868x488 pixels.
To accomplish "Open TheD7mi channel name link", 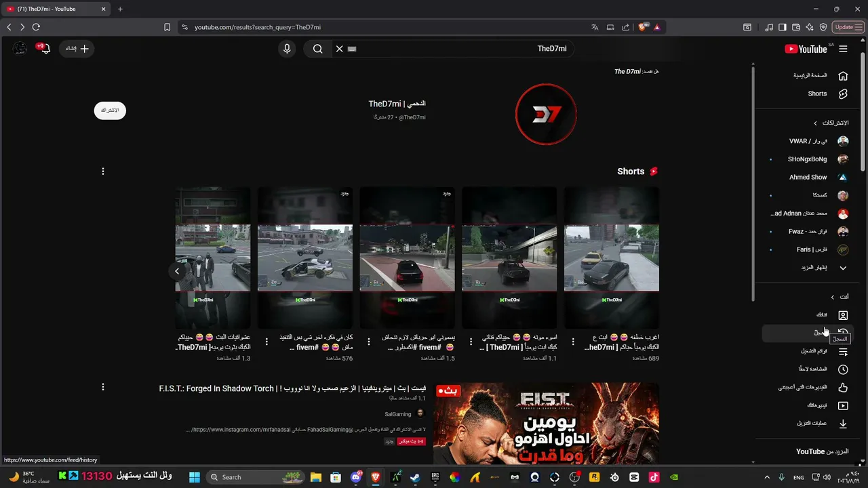I will (x=397, y=104).
